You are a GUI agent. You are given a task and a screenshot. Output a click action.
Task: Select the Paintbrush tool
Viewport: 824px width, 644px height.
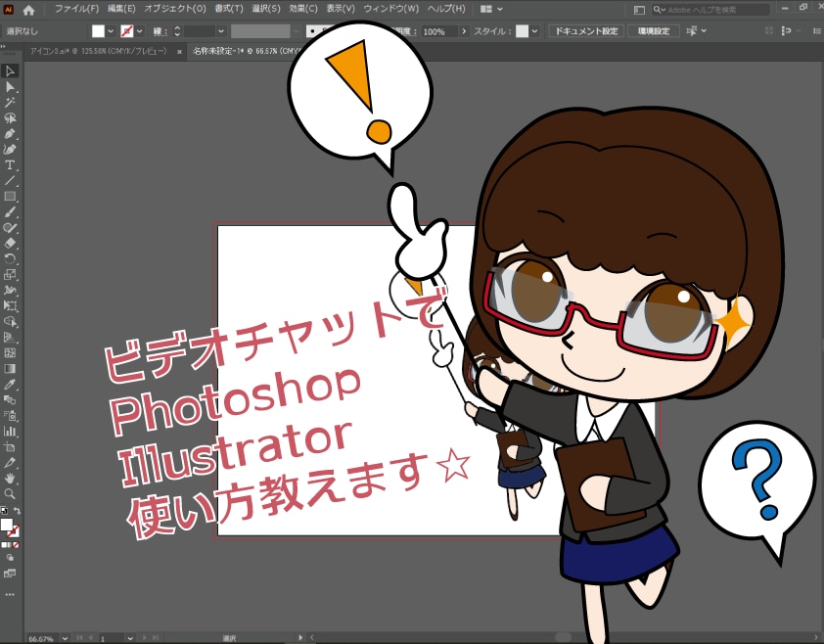pyautogui.click(x=10, y=212)
